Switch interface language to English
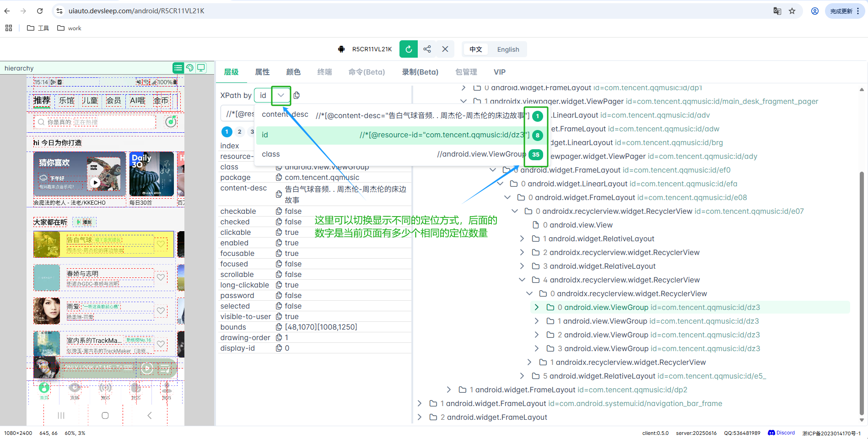The height and width of the screenshot is (439, 868). [x=508, y=49]
